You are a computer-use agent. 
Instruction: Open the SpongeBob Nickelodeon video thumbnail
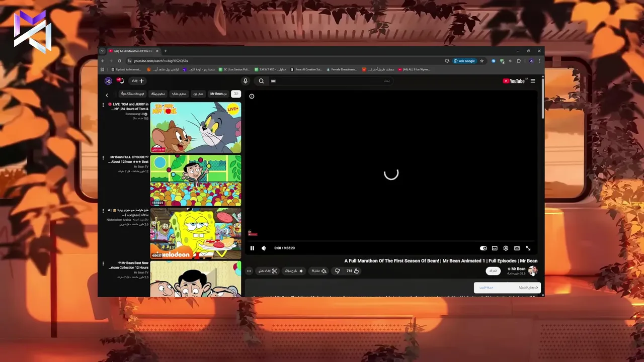196,233
